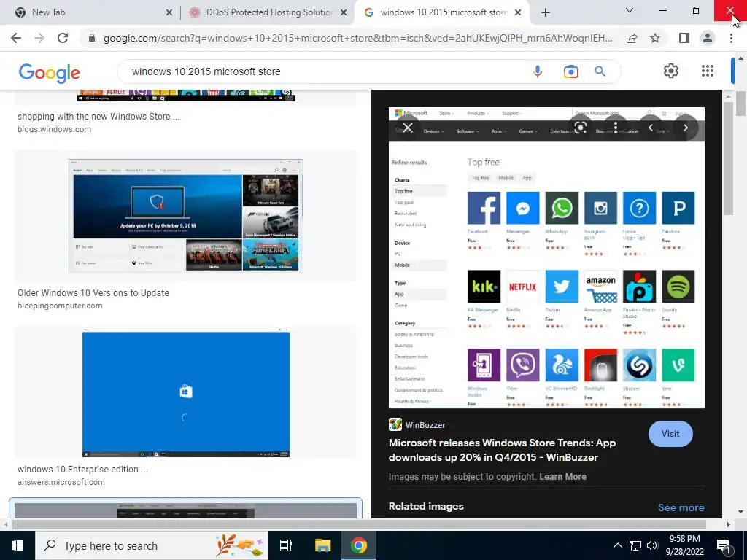The image size is (747, 560).
Task: Activate Lens visual search on preview image
Action: (580, 128)
